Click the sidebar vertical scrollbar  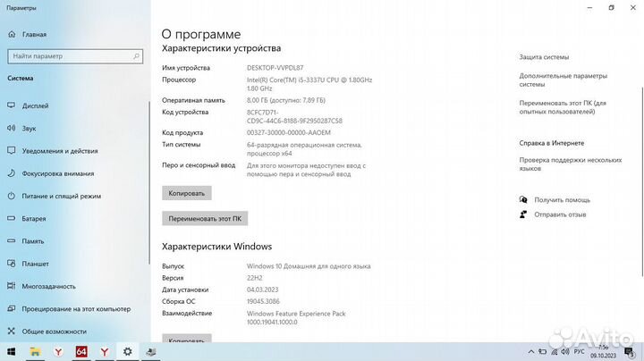pos(149,182)
